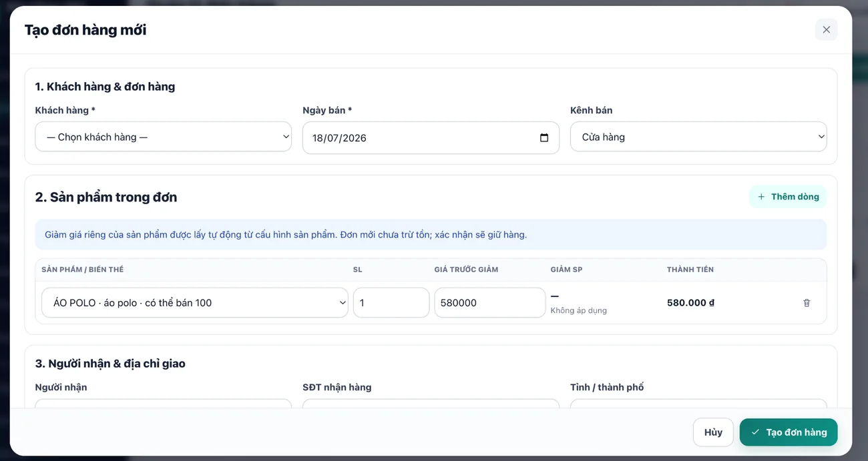Click the GIÁ TRƯỚC GIẢM column header

click(x=466, y=270)
